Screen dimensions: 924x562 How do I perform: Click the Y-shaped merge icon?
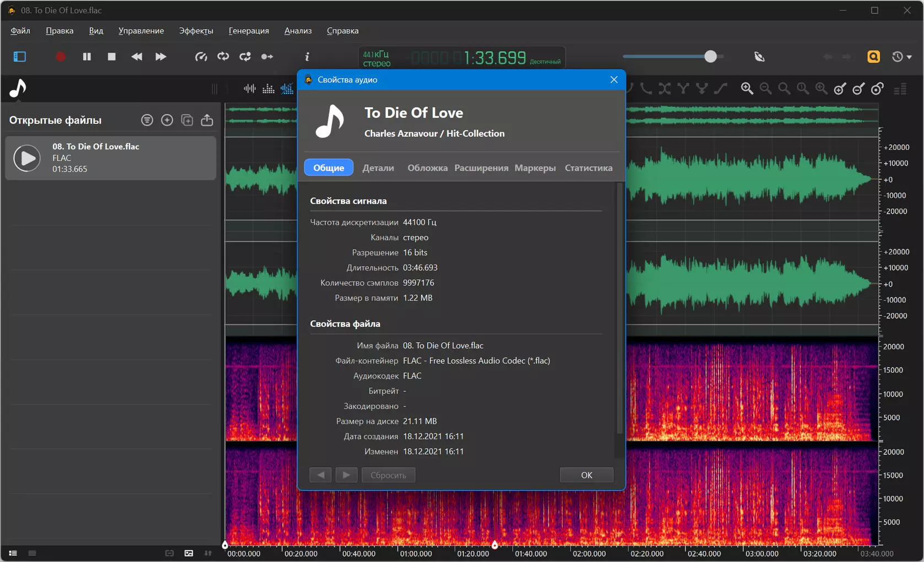pos(684,89)
